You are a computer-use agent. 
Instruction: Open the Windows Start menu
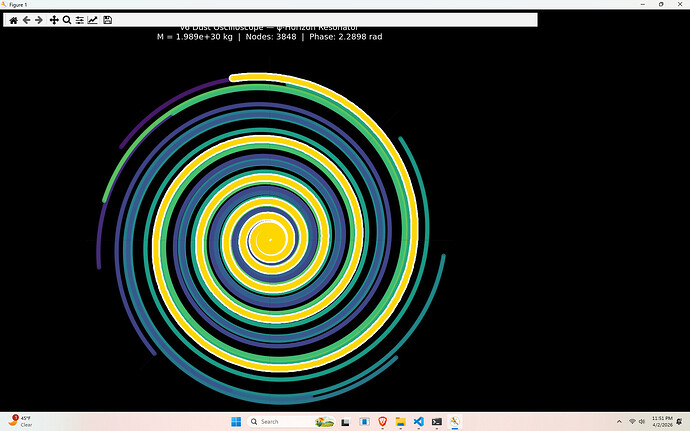tap(234, 421)
